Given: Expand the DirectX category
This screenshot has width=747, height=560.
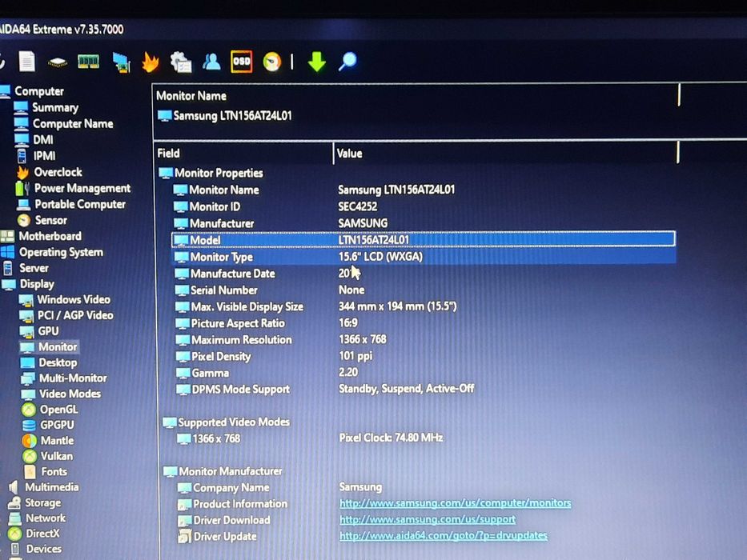Looking at the screenshot, I should click(34, 534).
